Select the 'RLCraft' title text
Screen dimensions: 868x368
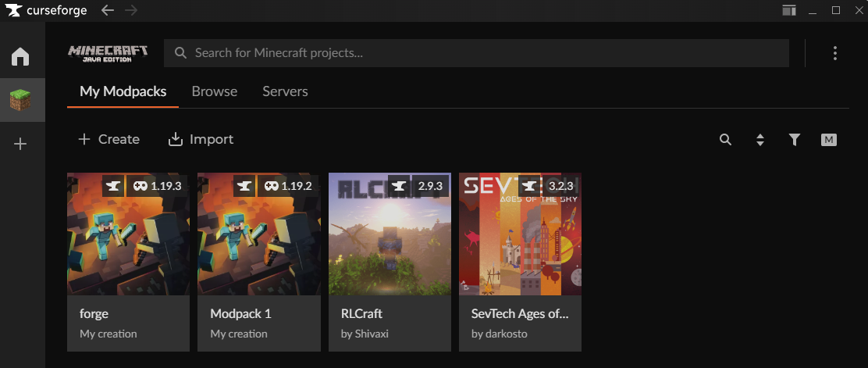(x=361, y=313)
